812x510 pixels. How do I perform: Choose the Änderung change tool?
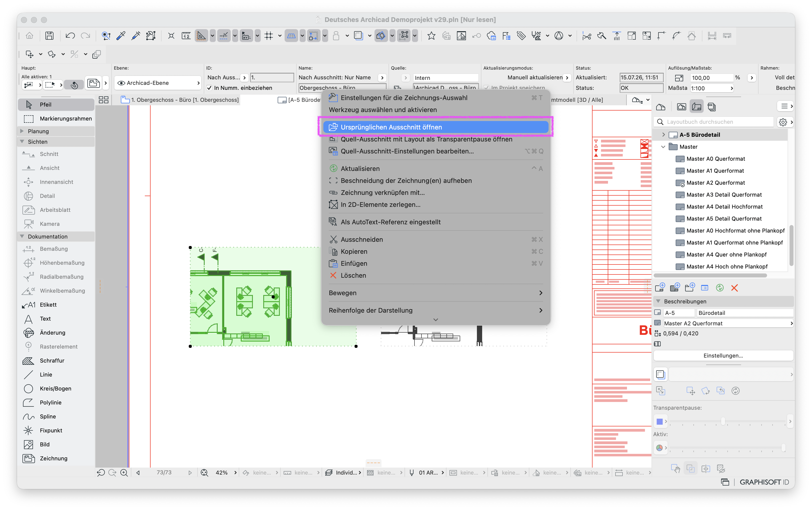pos(56,333)
